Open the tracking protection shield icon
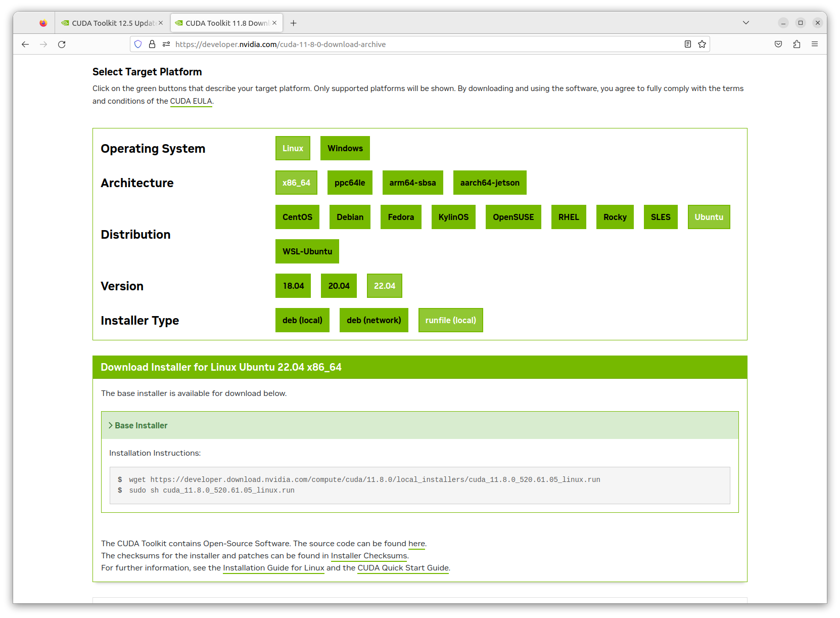The height and width of the screenshot is (618, 840). tap(138, 45)
